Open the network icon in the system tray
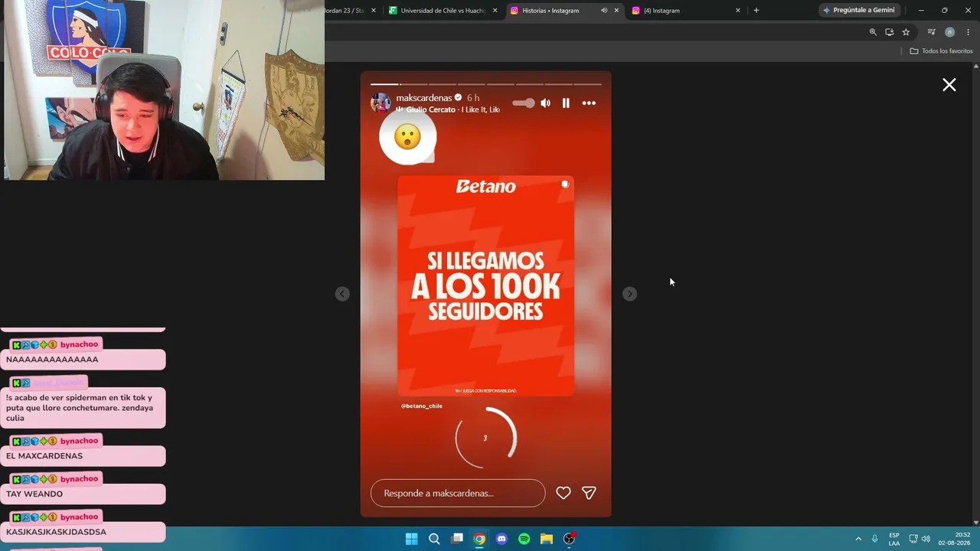 (913, 539)
